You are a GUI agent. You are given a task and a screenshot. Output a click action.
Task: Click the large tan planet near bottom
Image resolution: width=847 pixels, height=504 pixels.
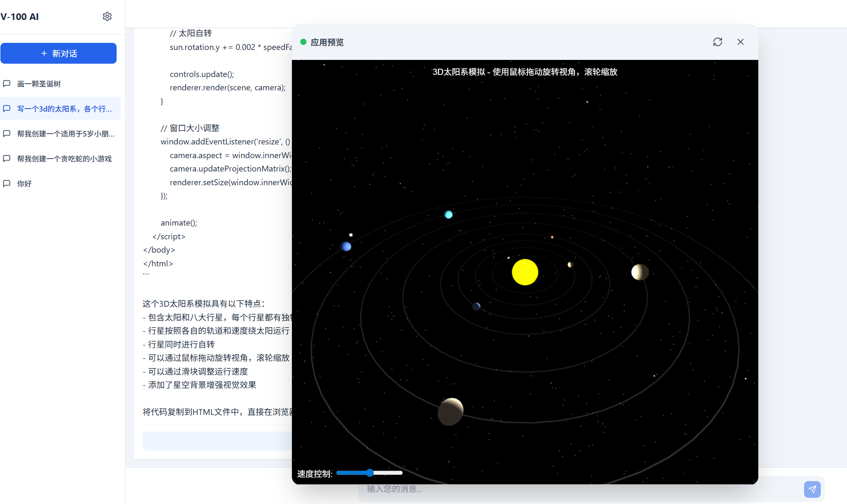click(x=451, y=412)
